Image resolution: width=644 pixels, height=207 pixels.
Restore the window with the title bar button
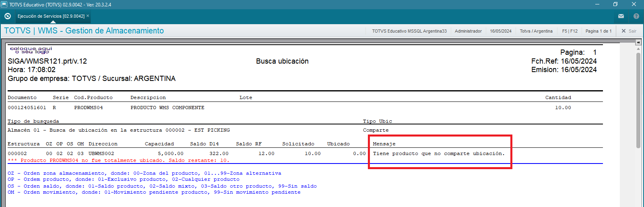click(x=615, y=4)
